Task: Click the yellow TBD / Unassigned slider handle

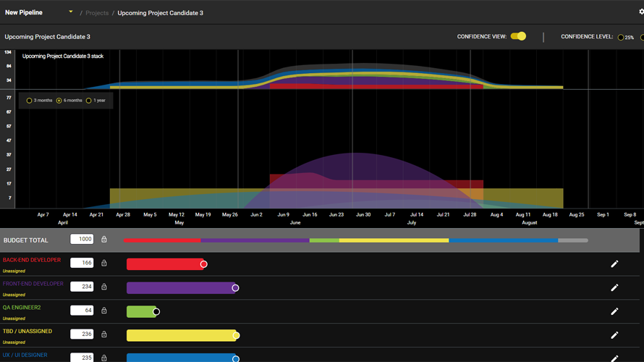Action: (x=236, y=336)
